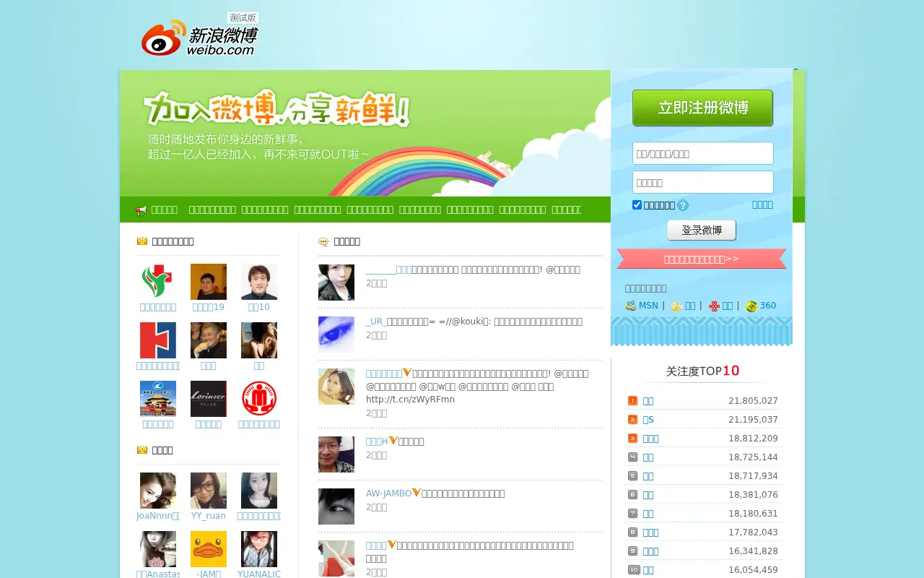Click the avatar above the YY_ruan name
Screen dimensions: 924x578
pyautogui.click(x=209, y=491)
